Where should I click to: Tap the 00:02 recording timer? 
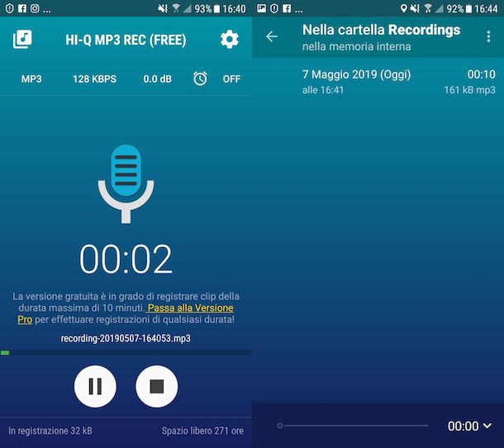click(126, 259)
